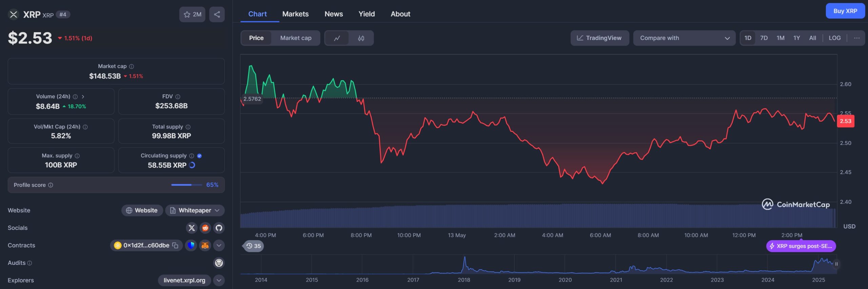
Task: Set chart range to 1Y
Action: [797, 38]
